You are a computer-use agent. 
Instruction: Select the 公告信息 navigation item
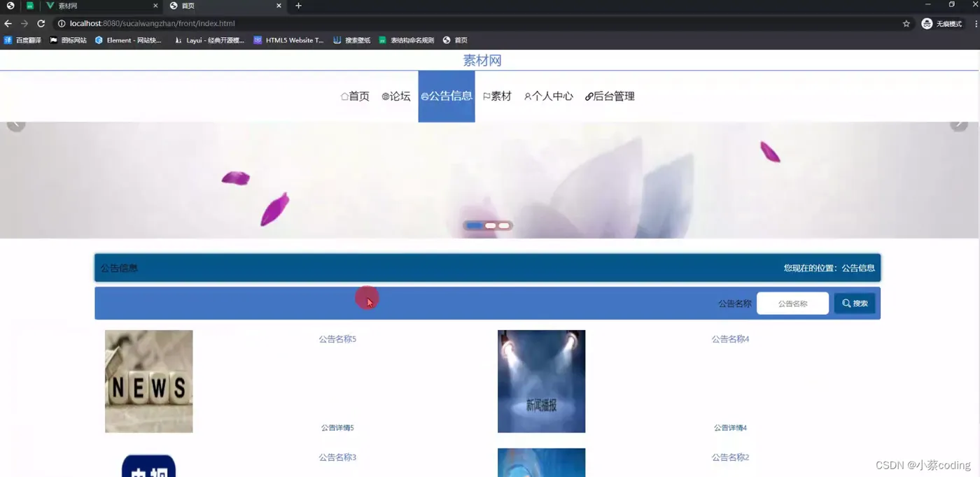[x=447, y=97]
